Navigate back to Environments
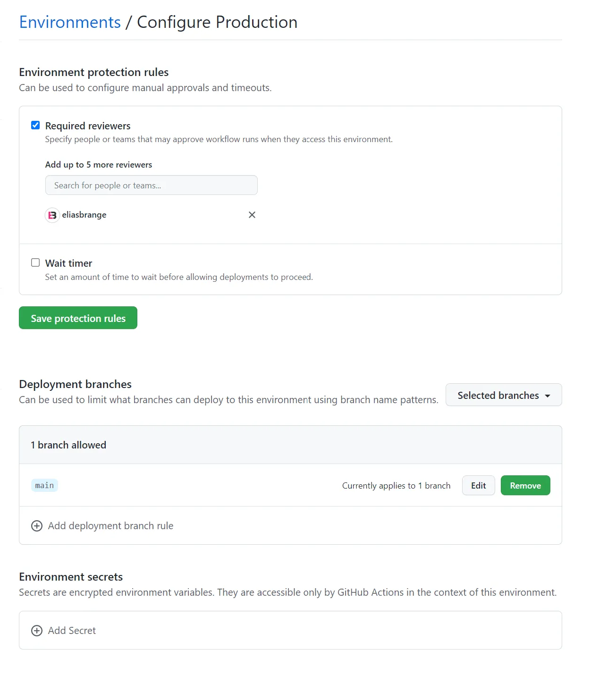This screenshot has height=684, width=616. tap(70, 22)
